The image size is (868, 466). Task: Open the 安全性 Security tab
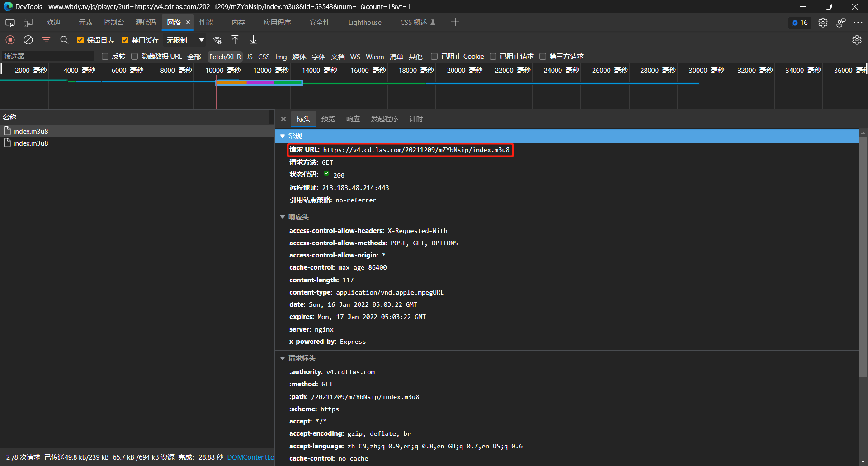point(320,23)
